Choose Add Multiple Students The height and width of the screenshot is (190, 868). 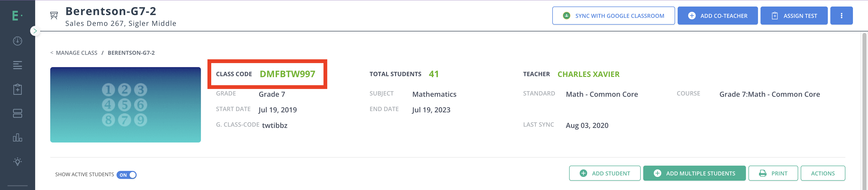tap(694, 173)
